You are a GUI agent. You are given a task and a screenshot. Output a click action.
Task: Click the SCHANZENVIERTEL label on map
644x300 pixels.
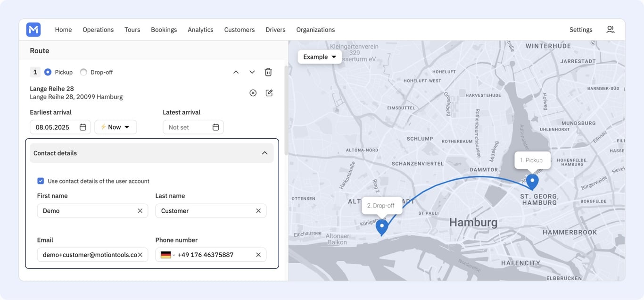[418, 164]
